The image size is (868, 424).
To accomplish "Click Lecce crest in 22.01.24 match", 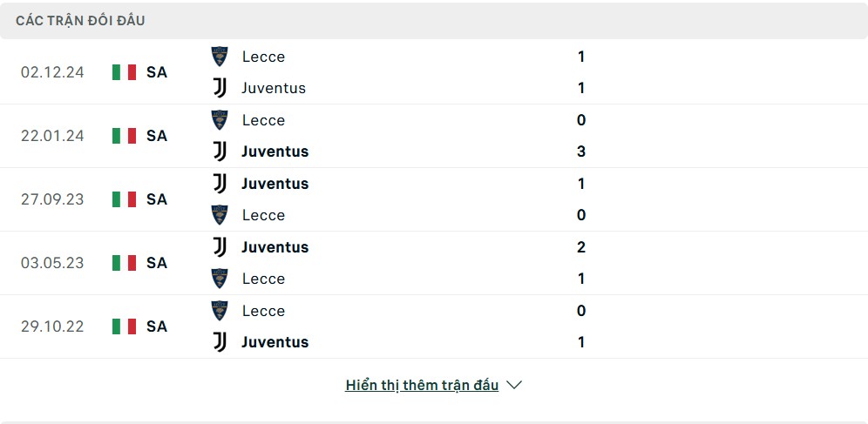I will click(220, 120).
